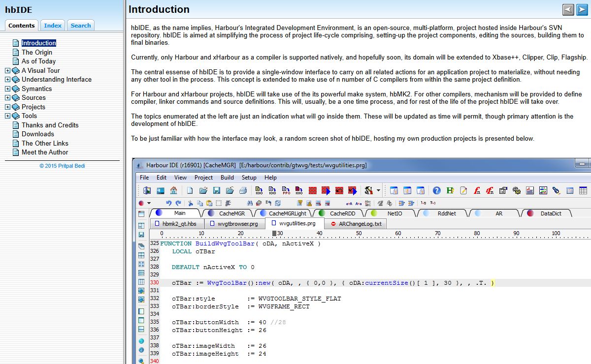Viewport: 591px width, 364px height.
Task: Select the CacheMGR panel tab
Action: (227, 213)
